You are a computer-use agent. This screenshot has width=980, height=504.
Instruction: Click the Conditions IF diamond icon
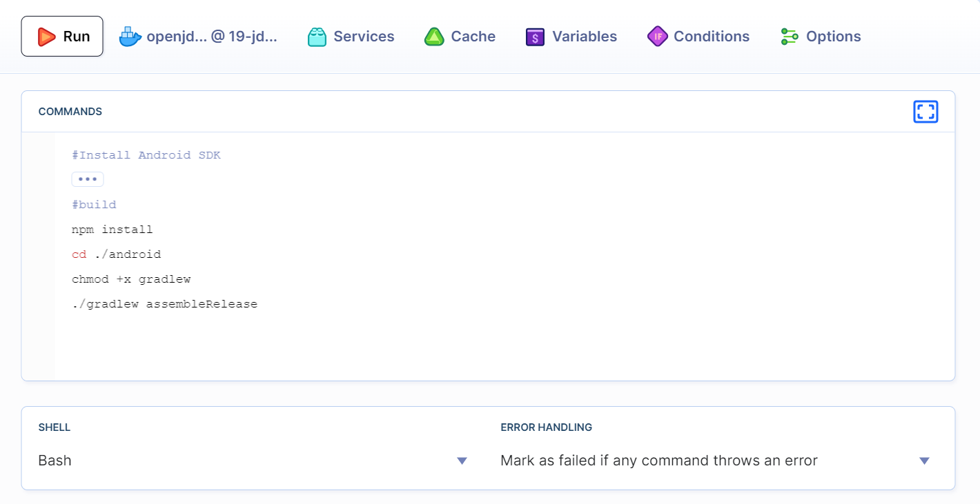pyautogui.click(x=658, y=37)
